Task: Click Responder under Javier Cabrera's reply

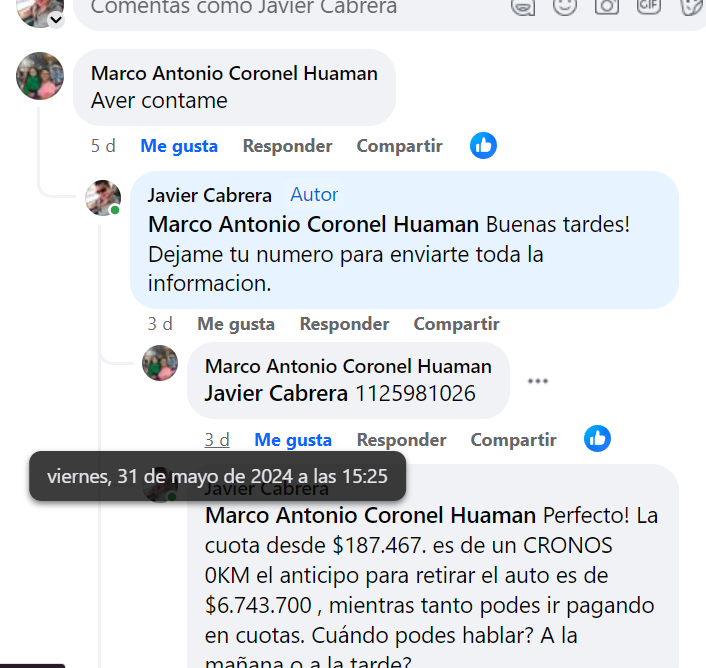Action: click(344, 324)
